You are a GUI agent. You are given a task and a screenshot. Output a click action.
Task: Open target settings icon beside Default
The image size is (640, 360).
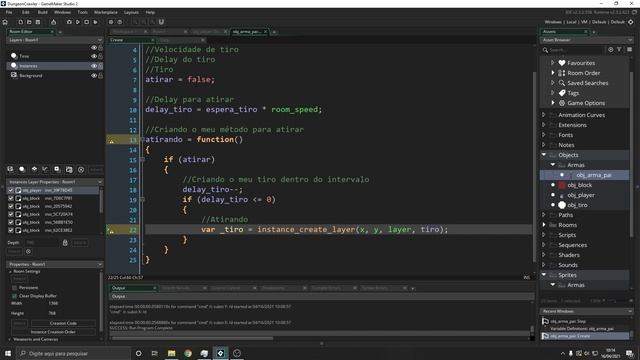coord(631,22)
